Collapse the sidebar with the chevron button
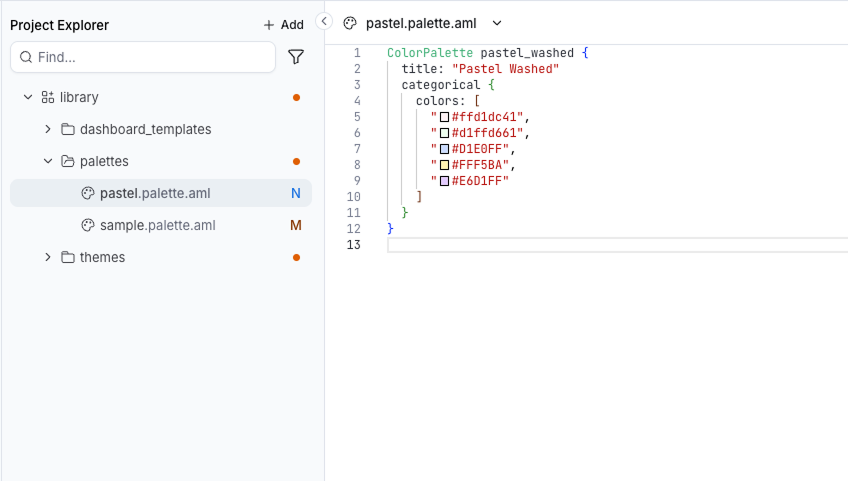 [323, 22]
